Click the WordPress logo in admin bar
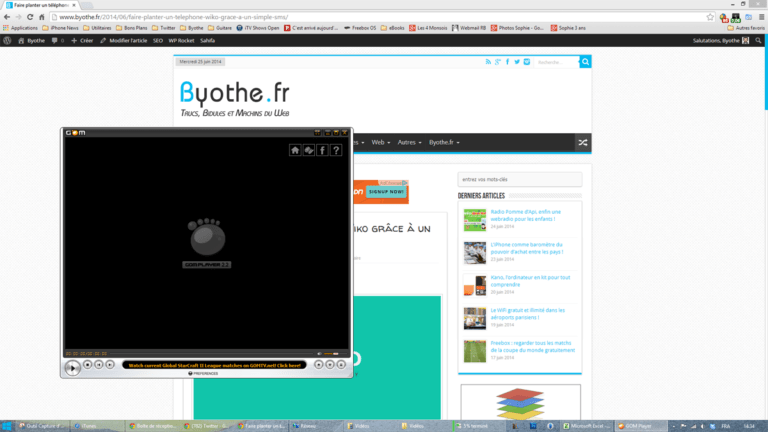 8,41
